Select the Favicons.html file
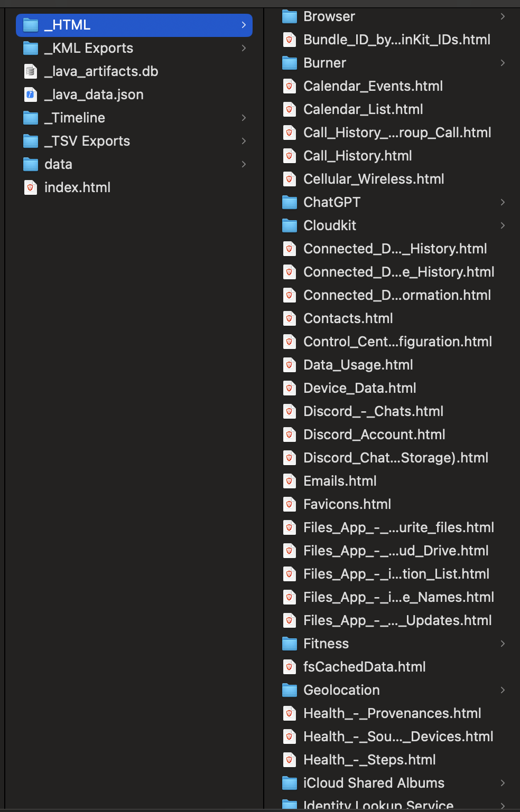The height and width of the screenshot is (812, 520). 393,504
